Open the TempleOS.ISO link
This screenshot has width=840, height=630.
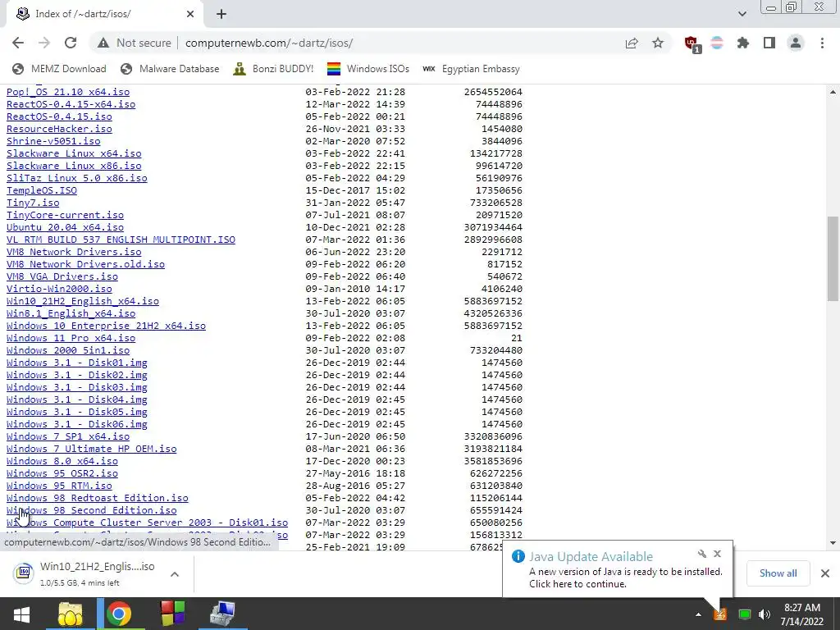42,190
